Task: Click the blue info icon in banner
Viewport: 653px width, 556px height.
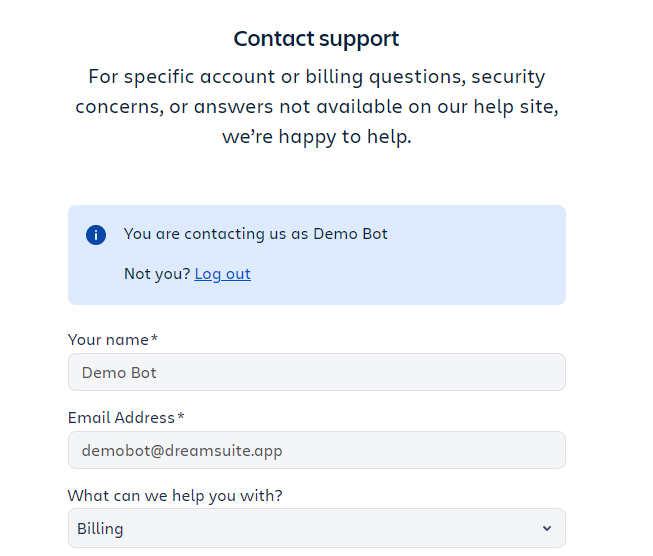Action: [x=96, y=235]
